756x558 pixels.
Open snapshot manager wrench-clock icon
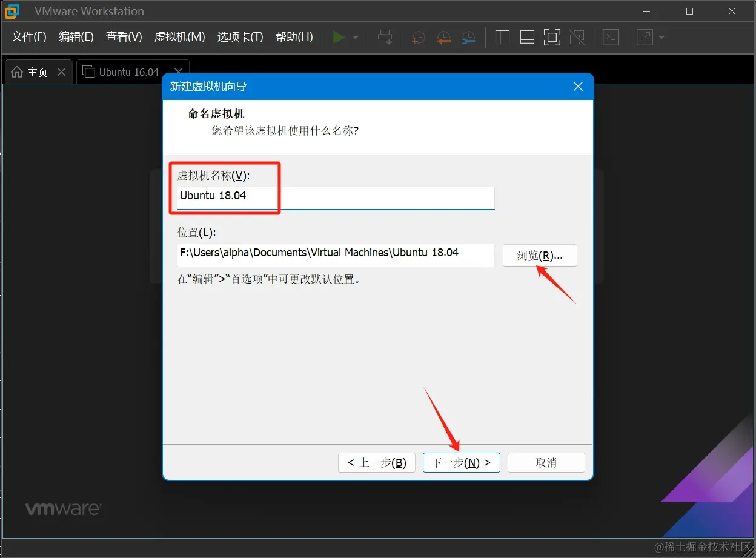point(468,38)
